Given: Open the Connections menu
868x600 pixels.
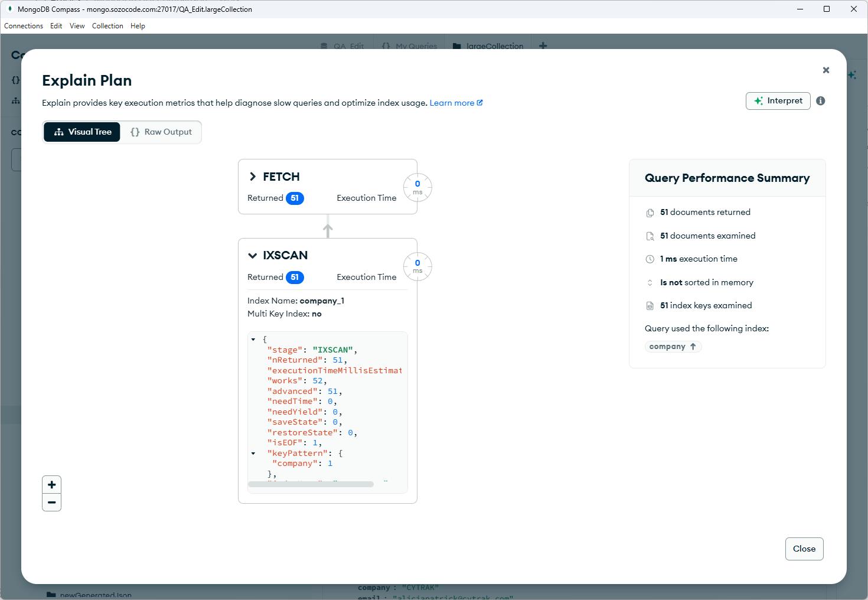Looking at the screenshot, I should click(x=24, y=26).
